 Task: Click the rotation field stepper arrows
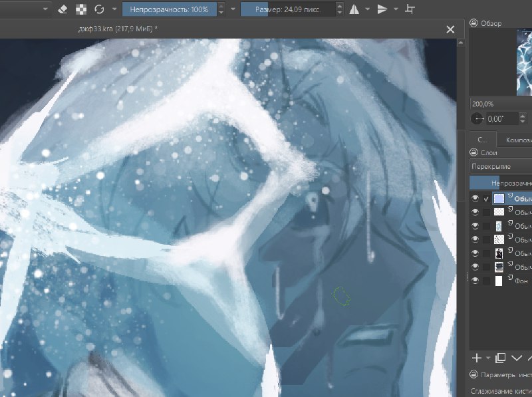tap(523, 119)
